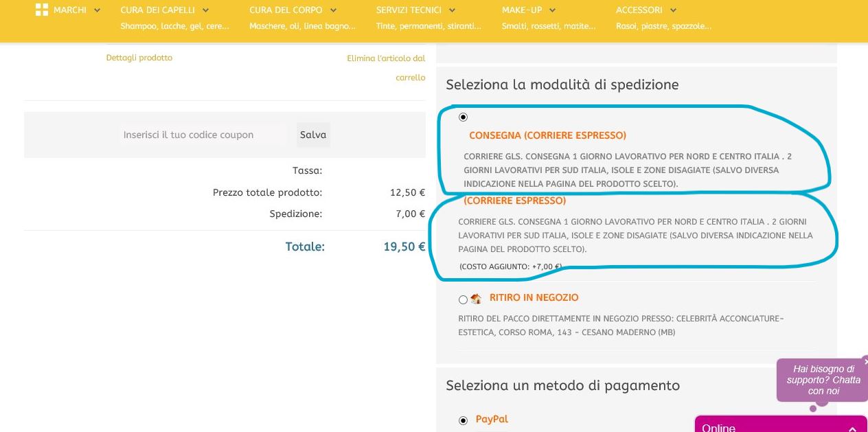Open the 'Hai bisogno di supporto' chat bubble
The height and width of the screenshot is (432, 868).
pos(823,380)
